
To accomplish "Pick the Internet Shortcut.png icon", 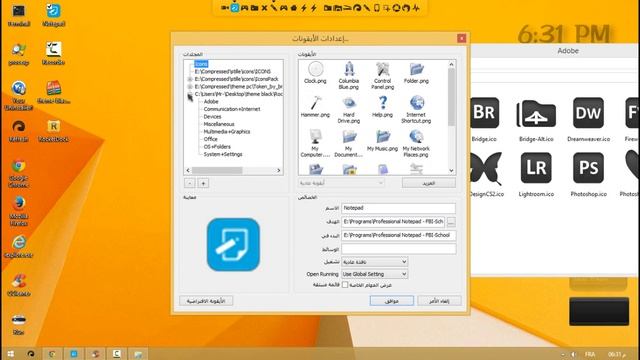I will [416, 109].
